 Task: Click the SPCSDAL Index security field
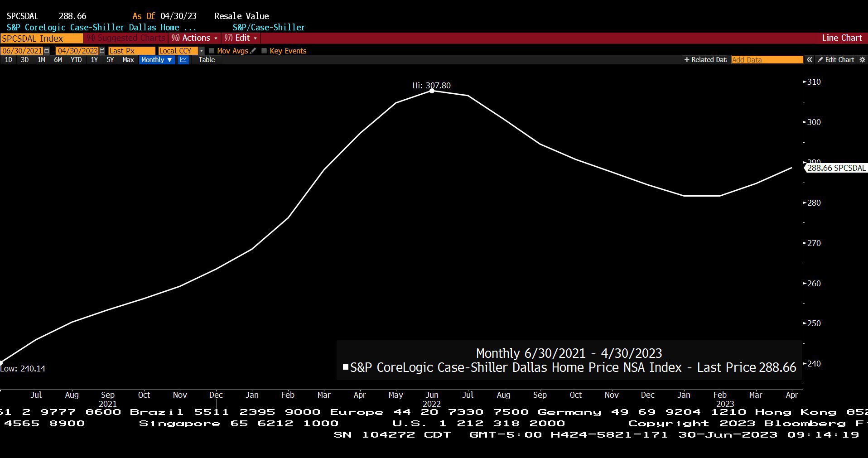(x=42, y=39)
